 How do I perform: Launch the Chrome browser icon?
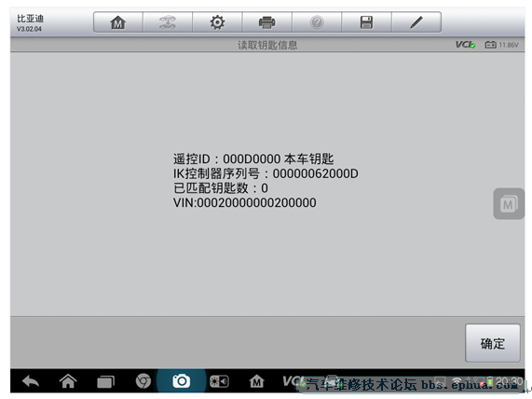tap(143, 381)
